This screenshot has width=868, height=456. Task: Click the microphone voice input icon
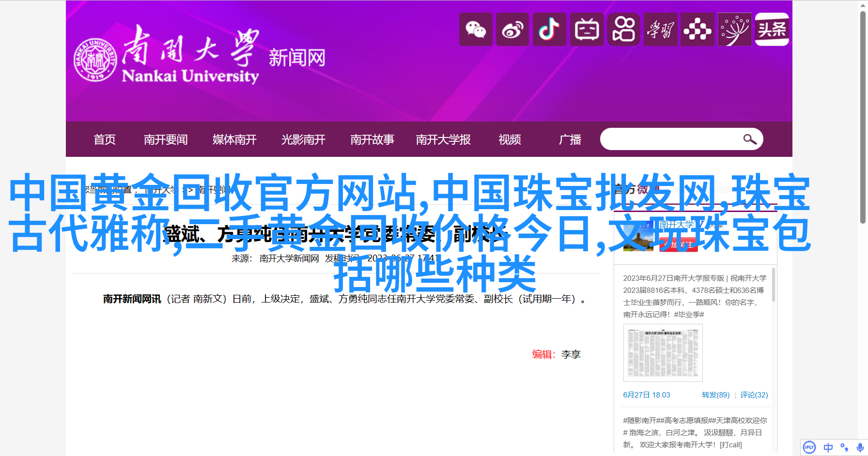[x=860, y=447]
